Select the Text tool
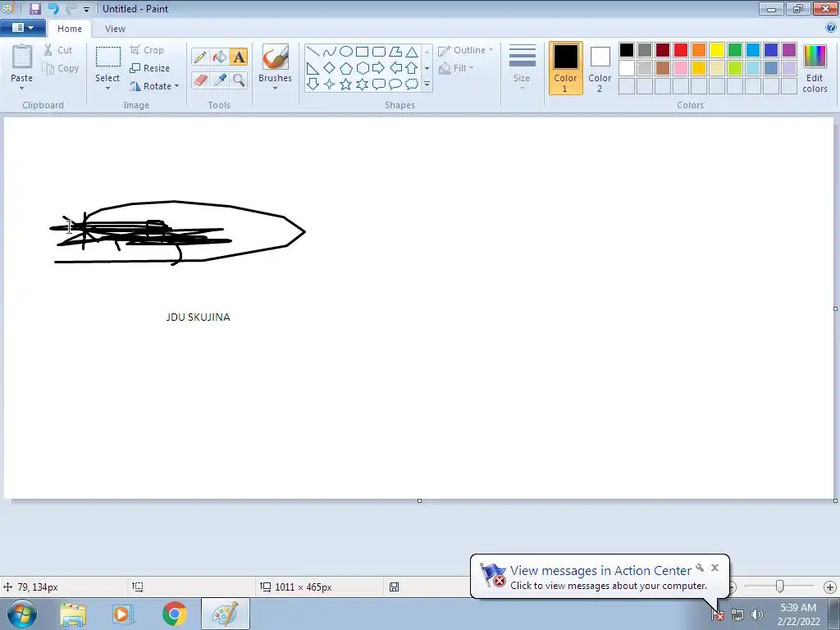 [x=239, y=57]
